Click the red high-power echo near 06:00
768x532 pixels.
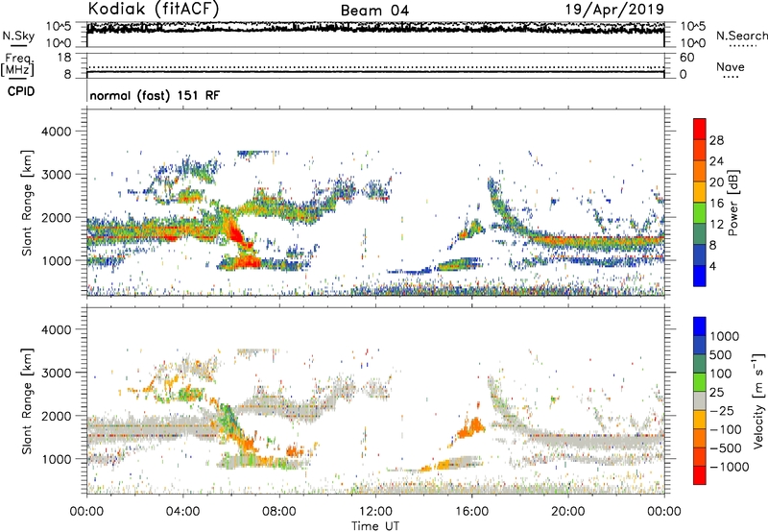coord(237,235)
